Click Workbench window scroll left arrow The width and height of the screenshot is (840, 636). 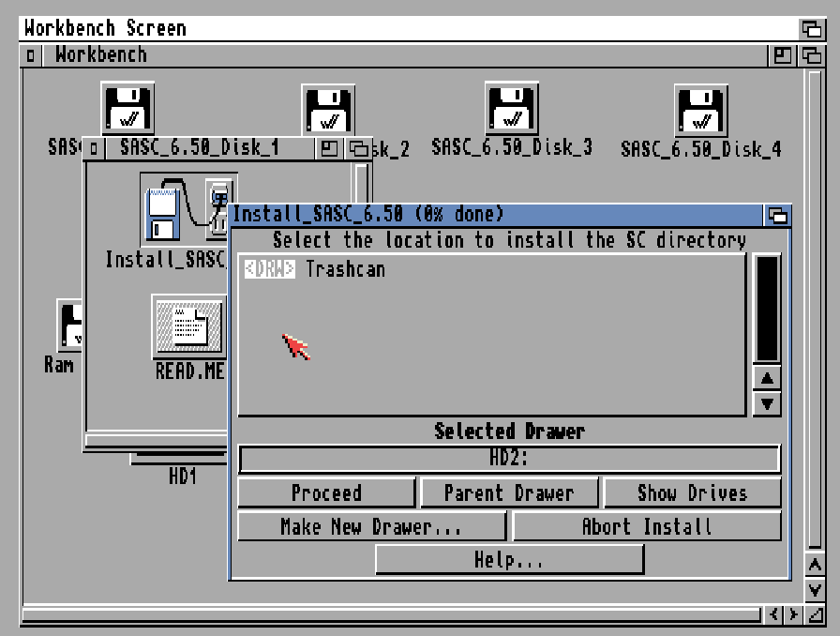[773, 614]
